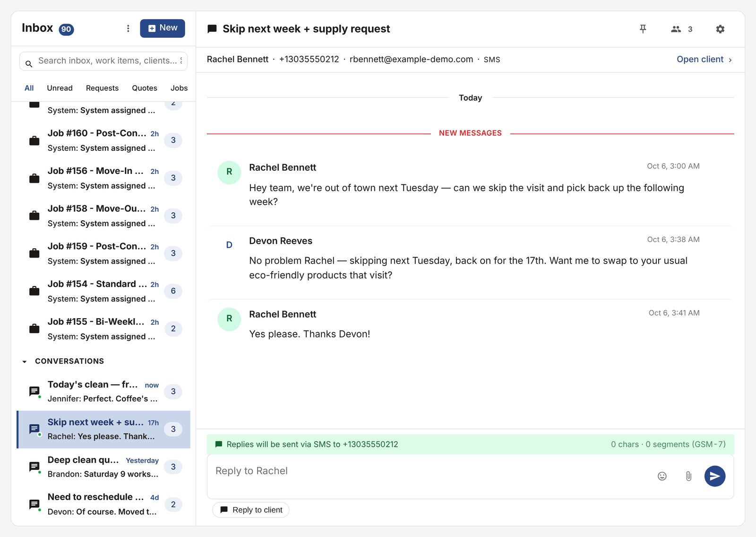Click Devon Reeves' D avatar

pos(229,245)
